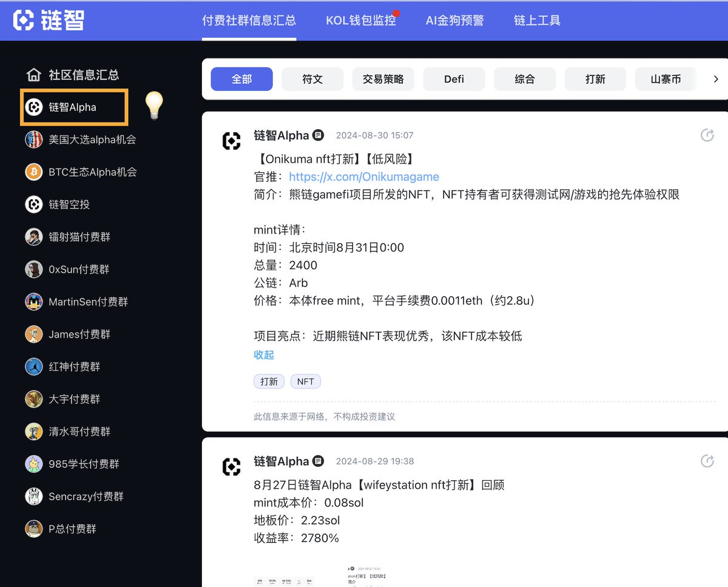This screenshot has width=728, height=587.
Task: Collapse the post with 收起
Action: 264,355
